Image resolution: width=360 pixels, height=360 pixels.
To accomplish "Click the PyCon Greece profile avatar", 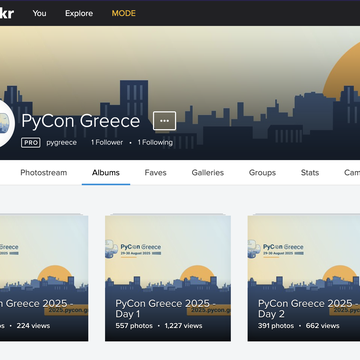I will coord(7,123).
